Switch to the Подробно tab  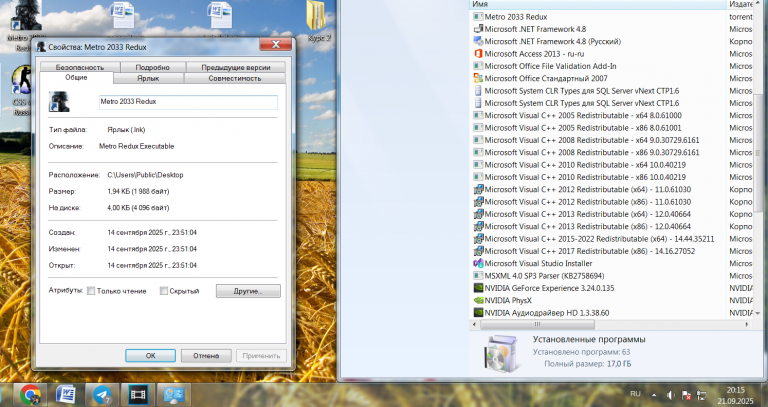click(152, 67)
